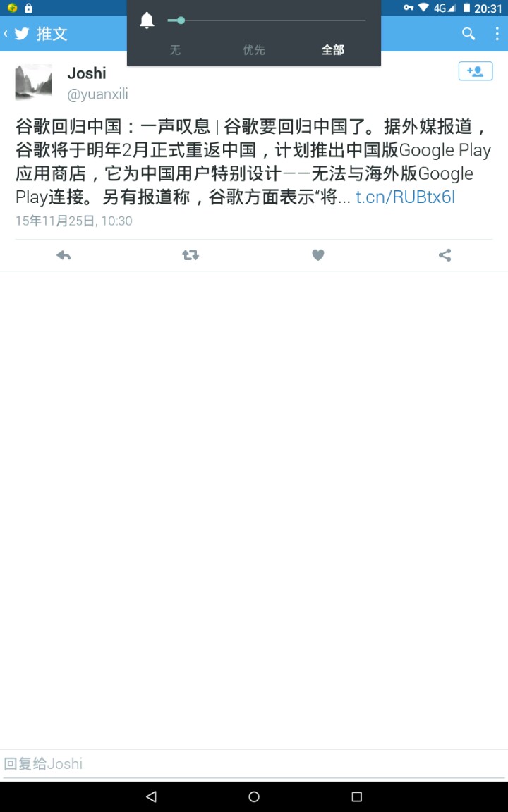Select 全部 interruption mode
508x812 pixels.
[333, 50]
